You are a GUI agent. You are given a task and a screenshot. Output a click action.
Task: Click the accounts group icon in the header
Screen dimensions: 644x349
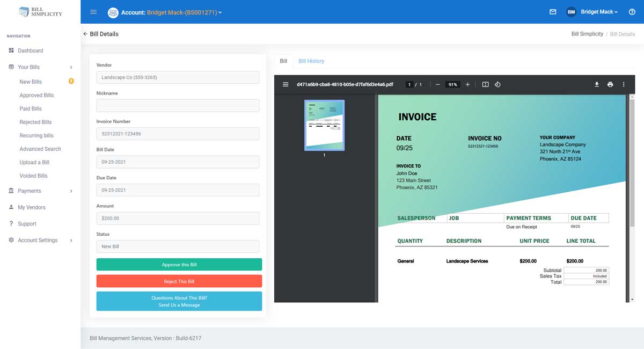pyautogui.click(x=113, y=12)
